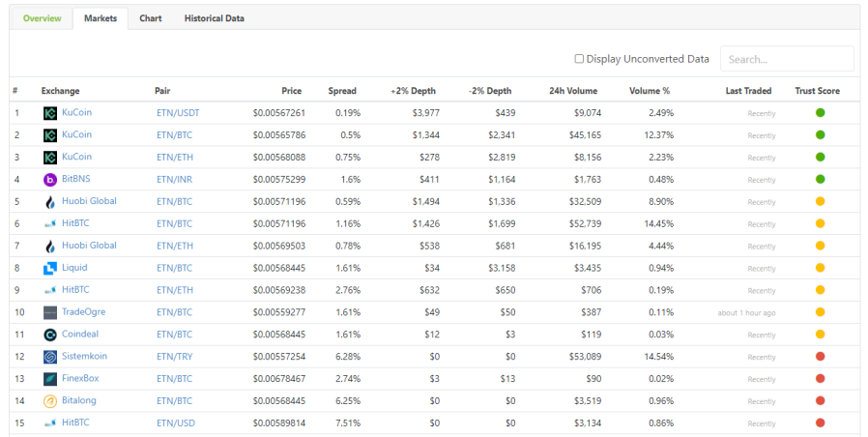Switch to the Chart tab

[150, 18]
